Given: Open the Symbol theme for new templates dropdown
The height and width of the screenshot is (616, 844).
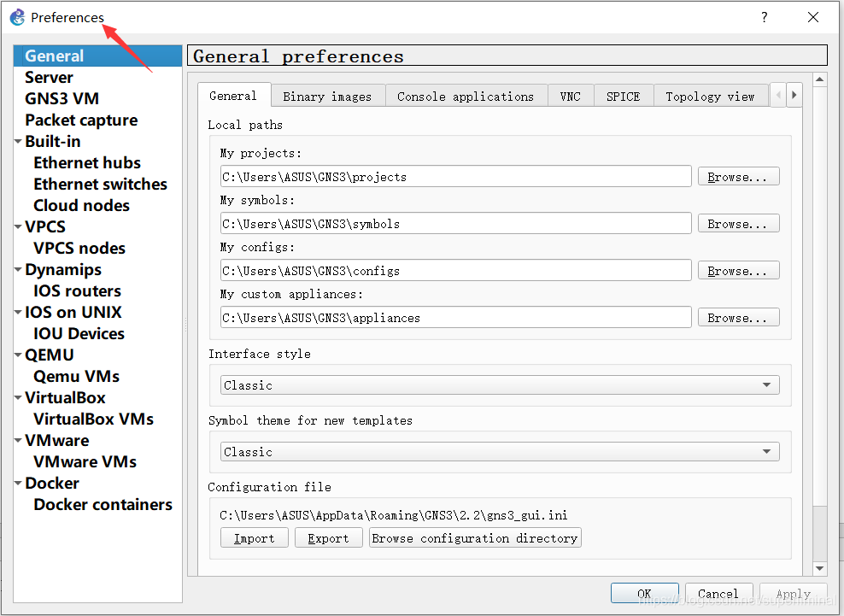Looking at the screenshot, I should tap(500, 452).
